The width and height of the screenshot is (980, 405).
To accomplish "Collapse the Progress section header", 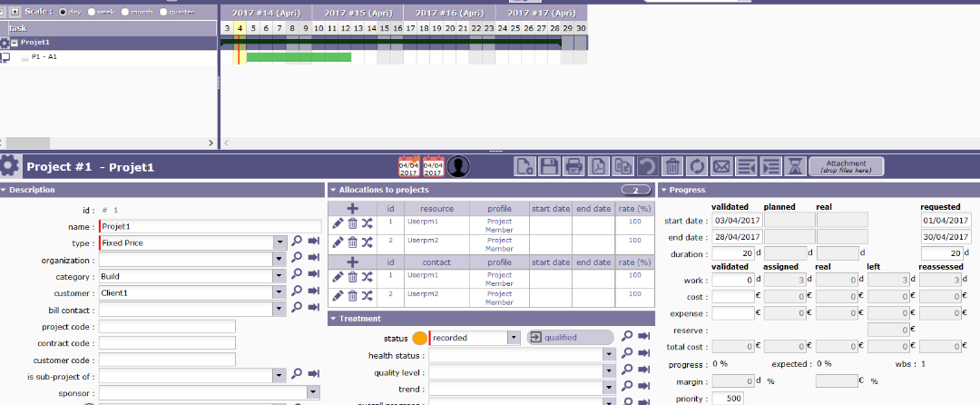I will [x=663, y=190].
